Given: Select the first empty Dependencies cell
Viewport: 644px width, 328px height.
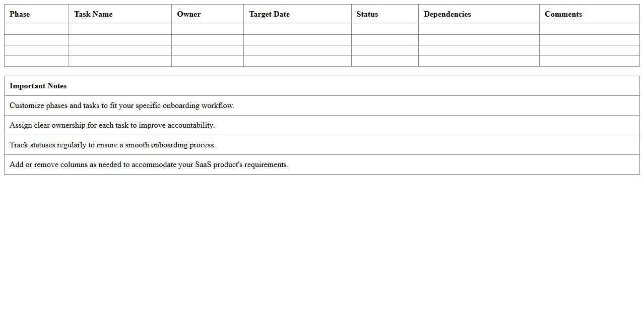Looking at the screenshot, I should point(479,29).
